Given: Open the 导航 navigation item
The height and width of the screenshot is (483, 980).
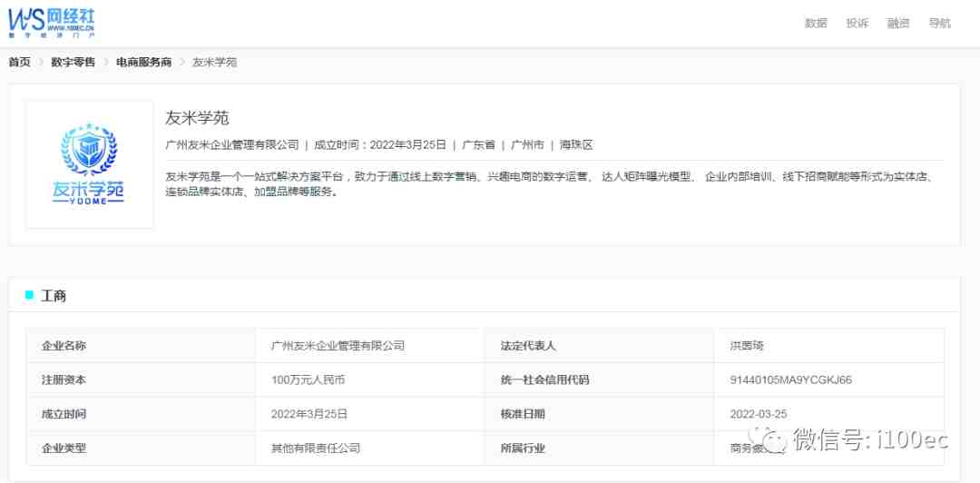Looking at the screenshot, I should click(x=939, y=23).
